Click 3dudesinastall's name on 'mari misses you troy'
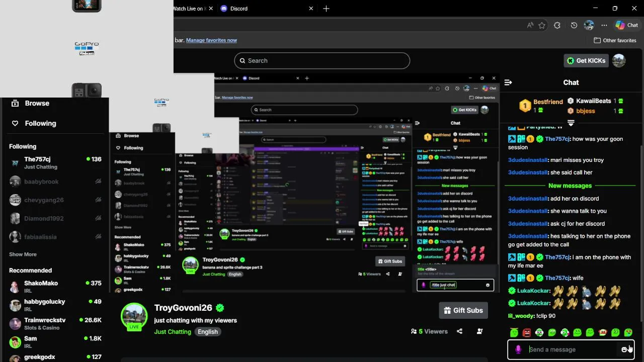Image resolution: width=644 pixels, height=362 pixels. pyautogui.click(x=527, y=160)
